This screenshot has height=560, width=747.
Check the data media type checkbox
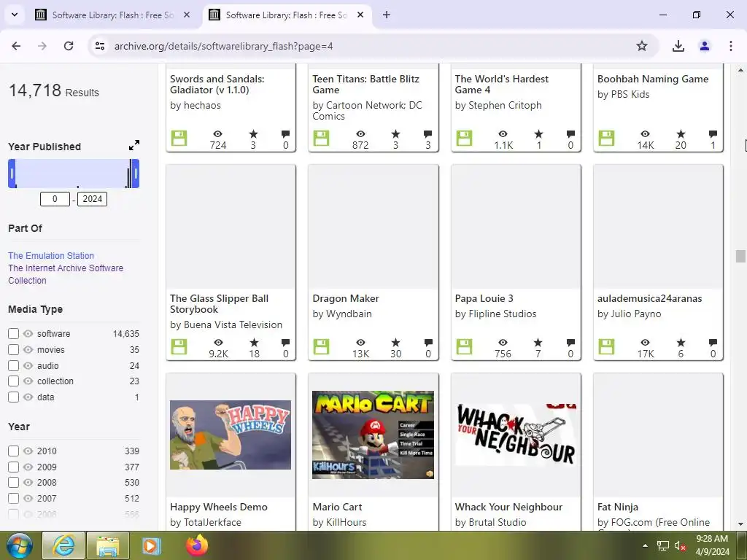tap(13, 397)
